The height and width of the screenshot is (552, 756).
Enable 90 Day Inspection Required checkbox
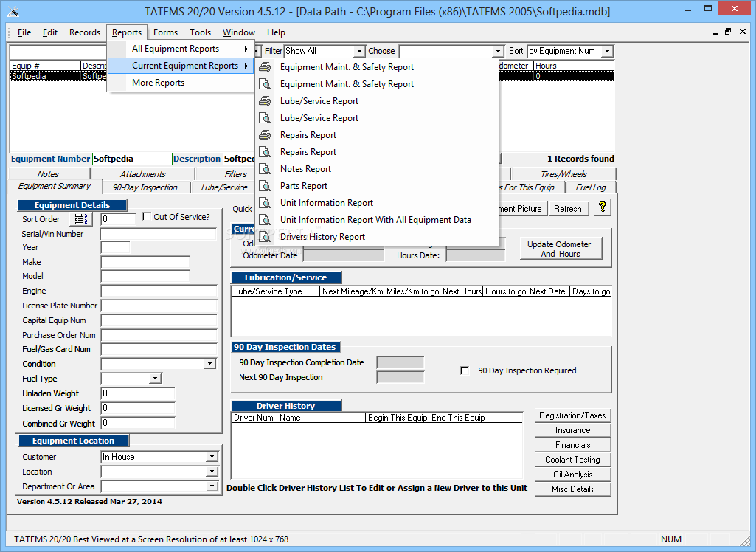pos(465,370)
